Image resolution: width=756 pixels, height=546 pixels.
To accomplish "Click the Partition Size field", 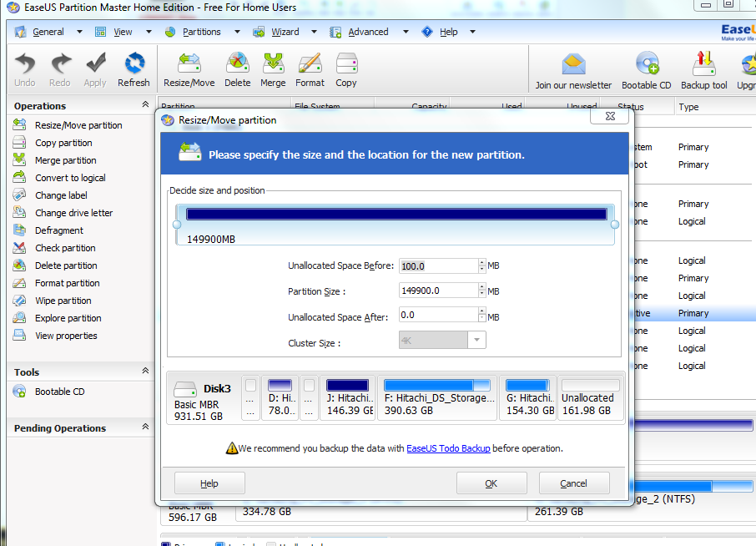I will 438,291.
